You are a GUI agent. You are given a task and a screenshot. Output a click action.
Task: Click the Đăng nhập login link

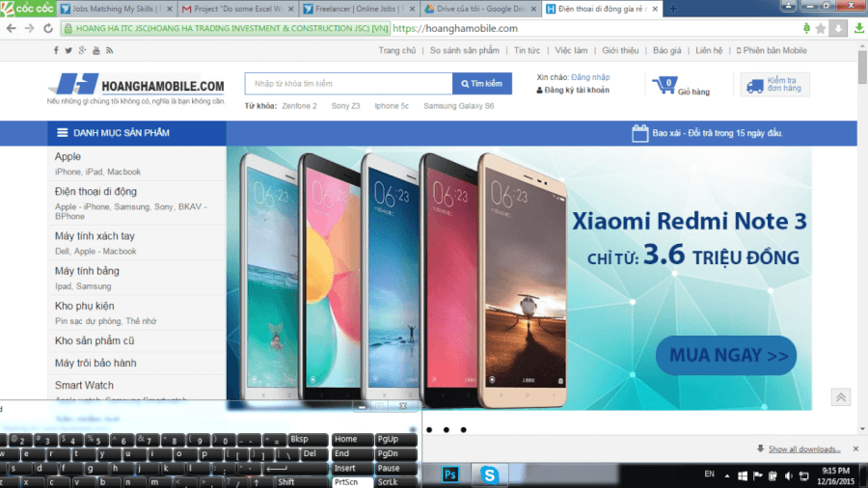(590, 76)
